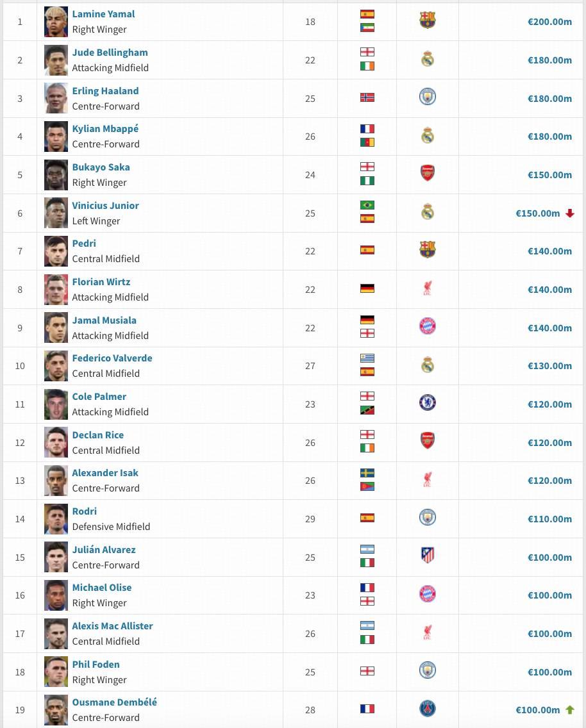Click Rodri's €110.00m market value
586x728 pixels.
click(x=549, y=519)
